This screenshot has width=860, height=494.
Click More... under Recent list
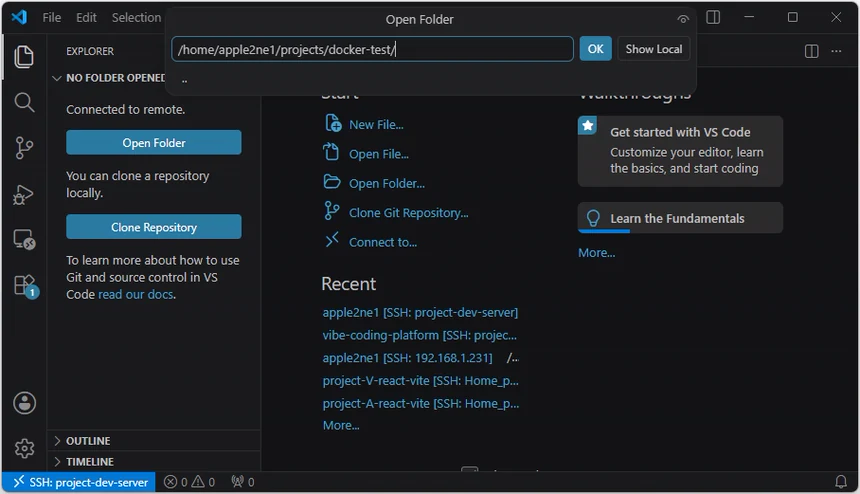coord(341,425)
